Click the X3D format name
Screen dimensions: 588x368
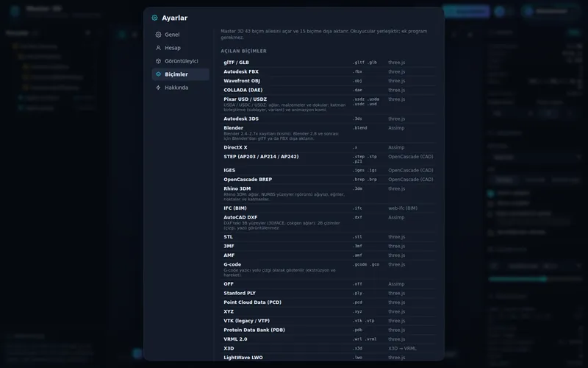tap(229, 348)
